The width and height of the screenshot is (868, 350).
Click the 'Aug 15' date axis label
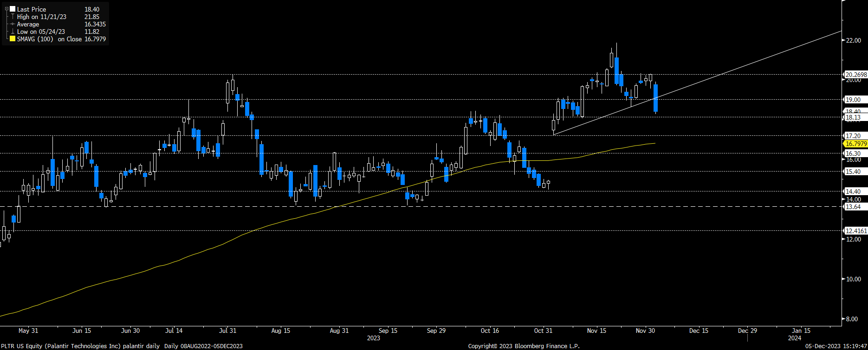pyautogui.click(x=281, y=331)
